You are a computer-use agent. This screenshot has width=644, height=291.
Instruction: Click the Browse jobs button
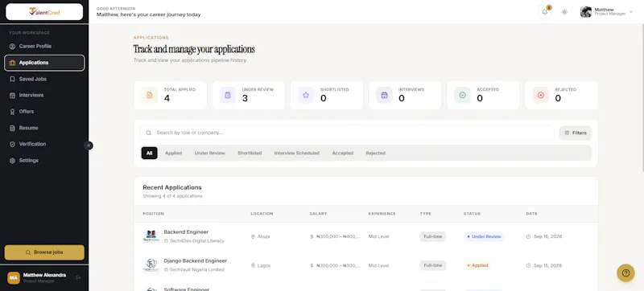coord(44,252)
